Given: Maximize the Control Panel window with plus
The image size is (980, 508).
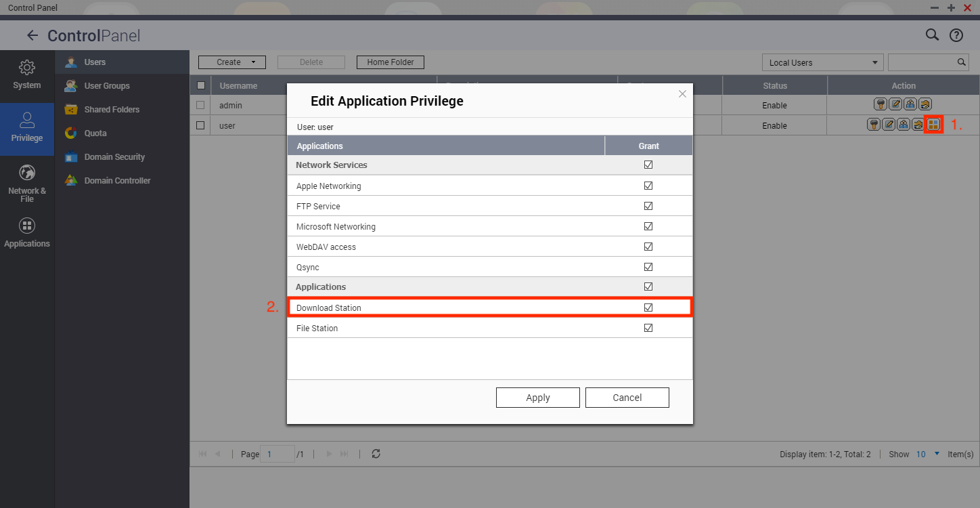Looking at the screenshot, I should point(951,7).
